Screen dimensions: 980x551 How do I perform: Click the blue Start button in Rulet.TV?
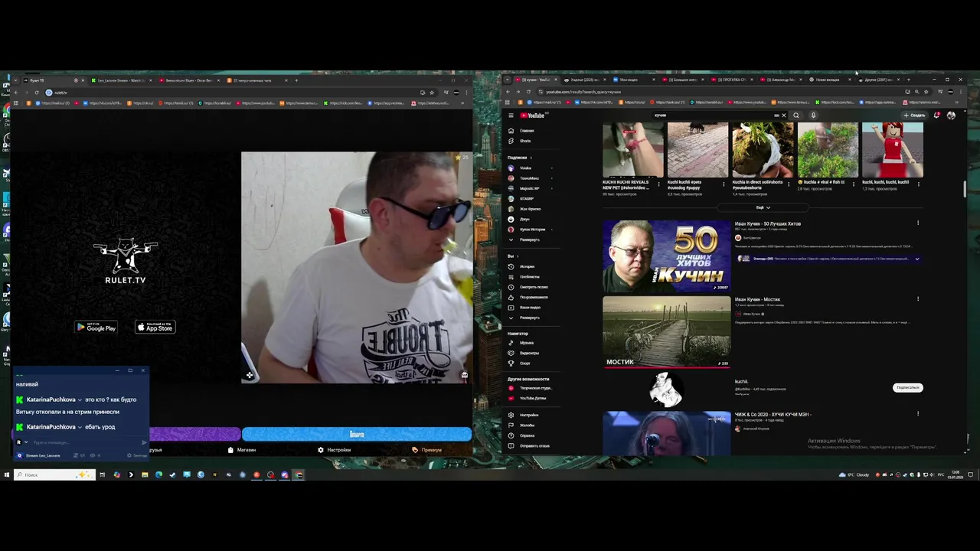point(357,434)
